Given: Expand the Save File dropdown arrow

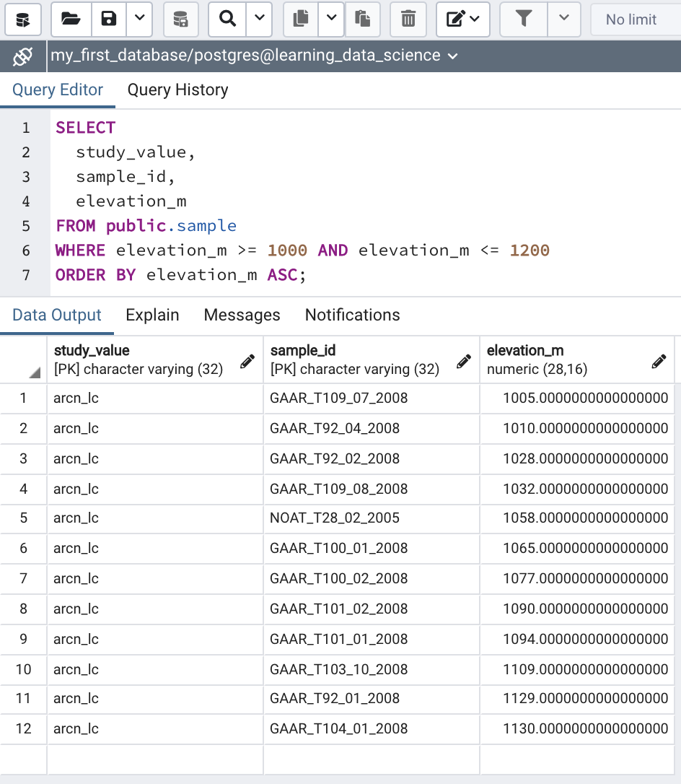Looking at the screenshot, I should coord(140,19).
